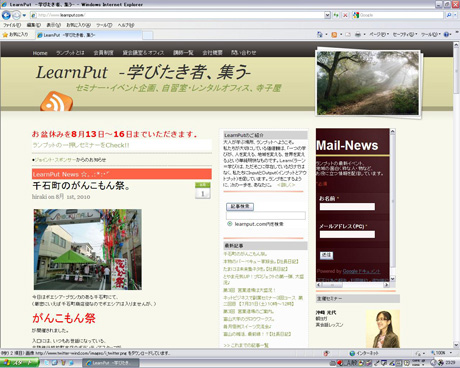
Task: Stop loading with the red X icon
Action: pos(345,15)
